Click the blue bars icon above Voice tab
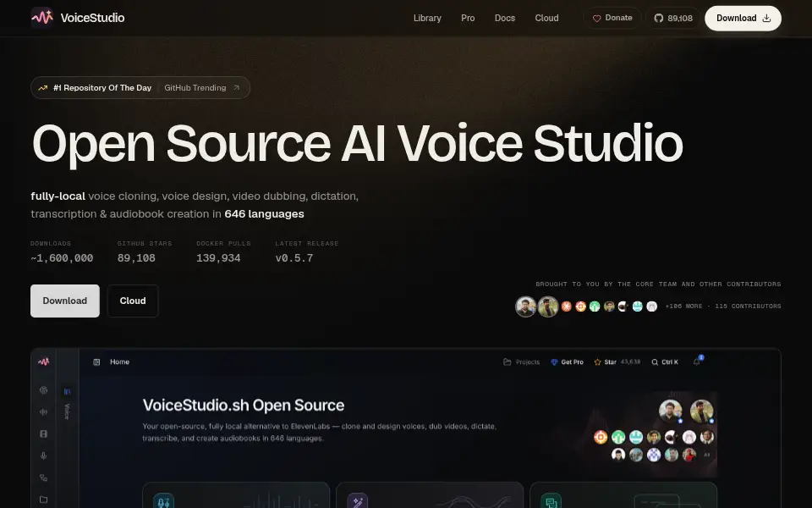This screenshot has height=508, width=812. click(x=67, y=391)
